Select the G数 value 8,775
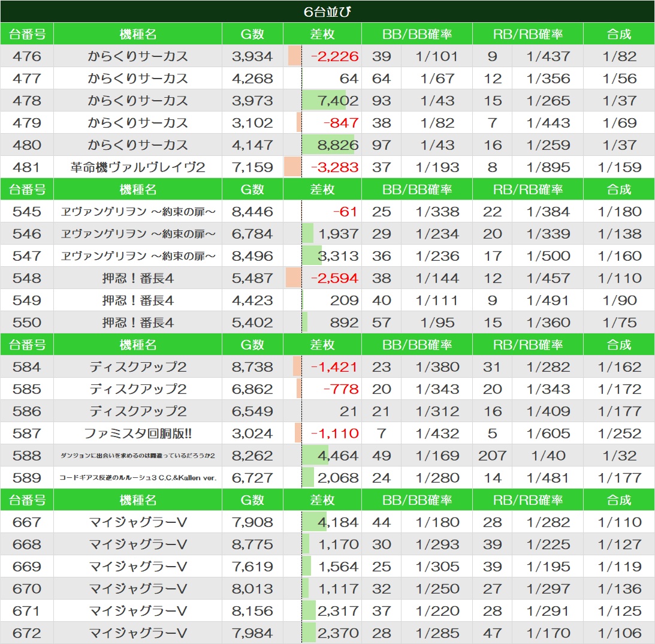The image size is (655, 644). coord(252,544)
